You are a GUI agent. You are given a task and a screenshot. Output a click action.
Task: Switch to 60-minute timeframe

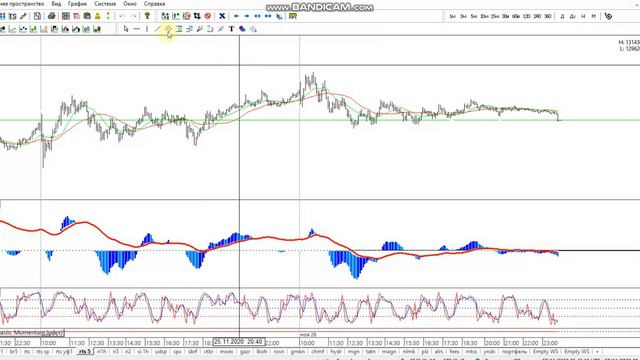tap(516, 16)
